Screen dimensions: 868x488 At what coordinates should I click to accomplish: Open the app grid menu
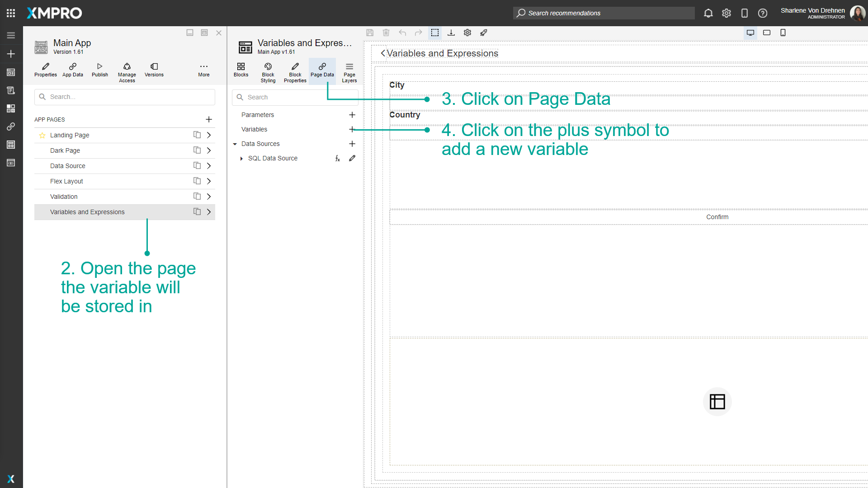click(10, 13)
